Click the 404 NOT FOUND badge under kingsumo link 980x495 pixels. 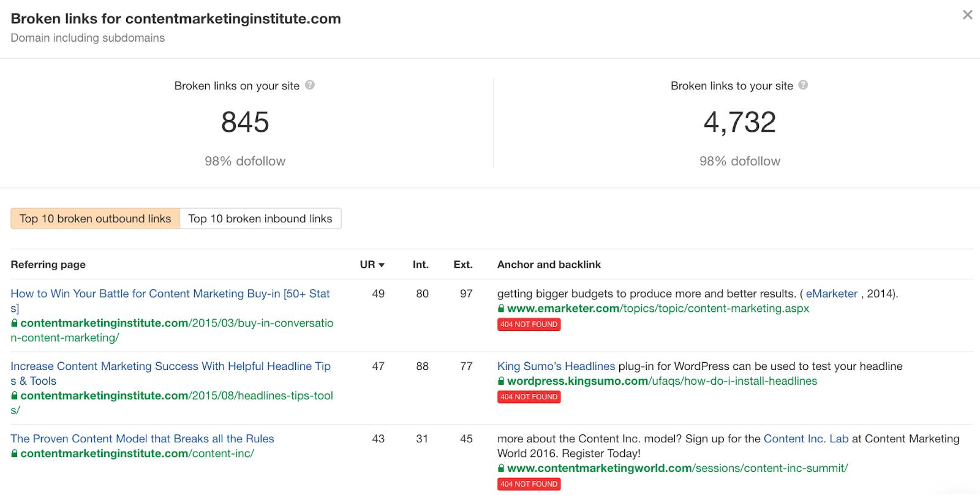tap(529, 397)
